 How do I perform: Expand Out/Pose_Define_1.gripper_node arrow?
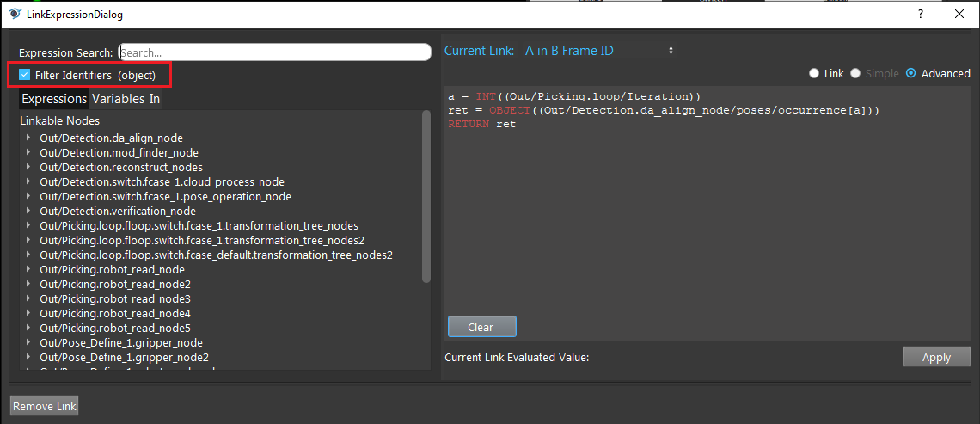coord(28,342)
